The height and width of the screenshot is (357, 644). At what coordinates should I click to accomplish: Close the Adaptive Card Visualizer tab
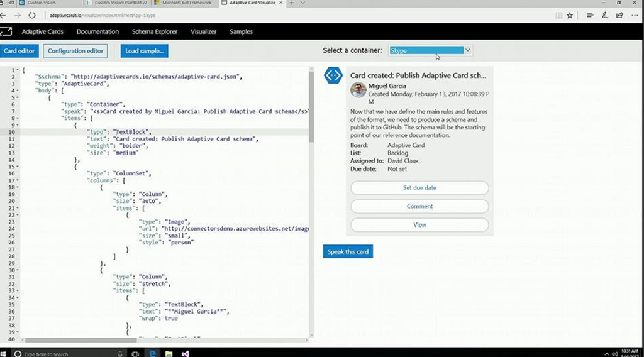pyautogui.click(x=280, y=3)
